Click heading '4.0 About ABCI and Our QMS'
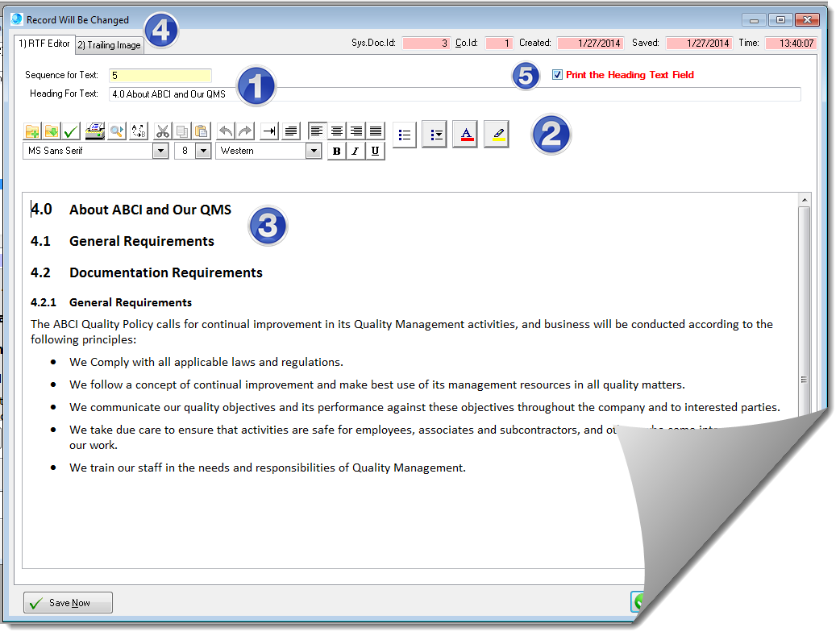The width and height of the screenshot is (840, 636). [x=131, y=210]
